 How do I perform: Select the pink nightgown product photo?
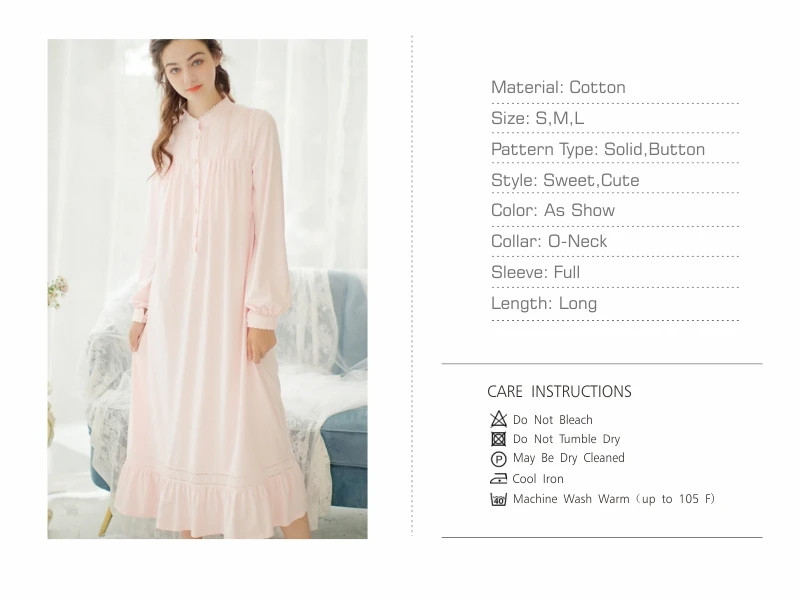(x=208, y=289)
